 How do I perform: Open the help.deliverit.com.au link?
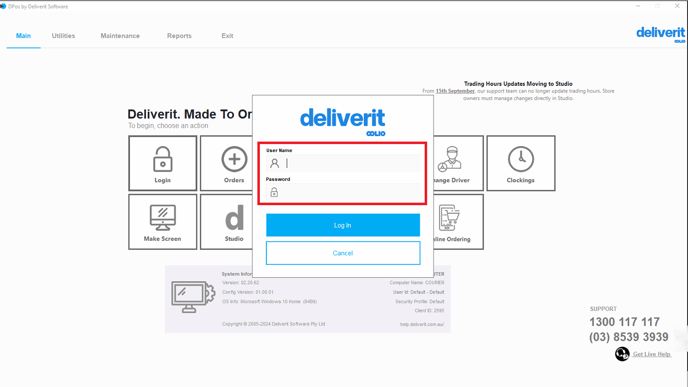(x=422, y=324)
